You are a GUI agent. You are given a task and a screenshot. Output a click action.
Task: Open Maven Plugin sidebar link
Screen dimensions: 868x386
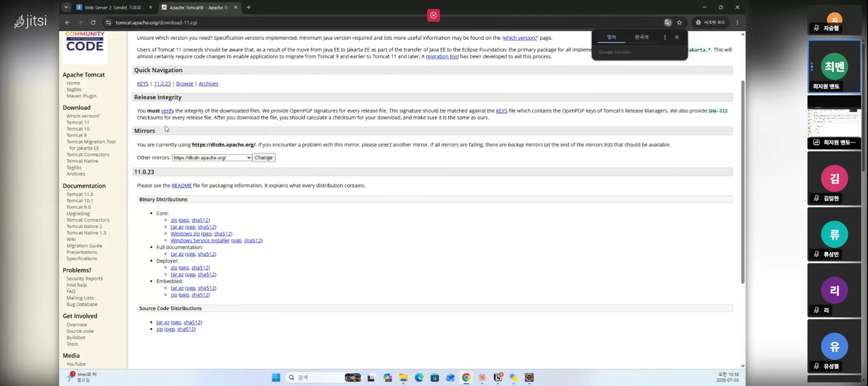[81, 96]
